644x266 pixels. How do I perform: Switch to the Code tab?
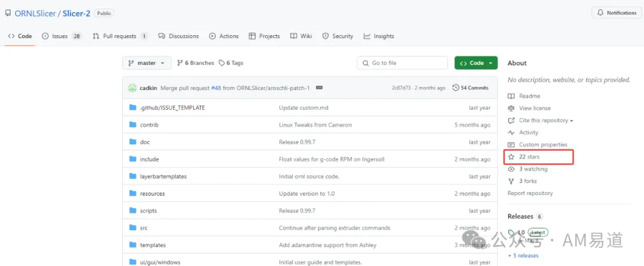(20, 36)
